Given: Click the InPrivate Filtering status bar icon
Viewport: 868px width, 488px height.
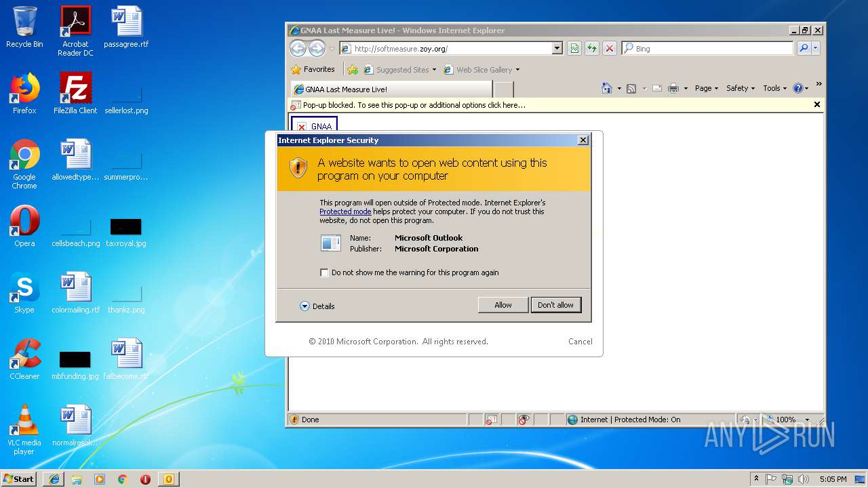Looking at the screenshot, I should point(523,420).
